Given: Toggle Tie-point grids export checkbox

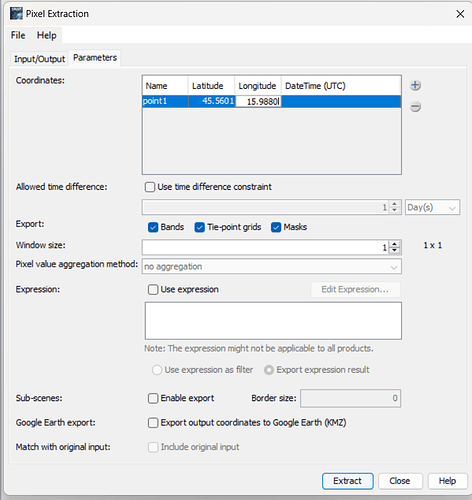Looking at the screenshot, I should (199, 227).
